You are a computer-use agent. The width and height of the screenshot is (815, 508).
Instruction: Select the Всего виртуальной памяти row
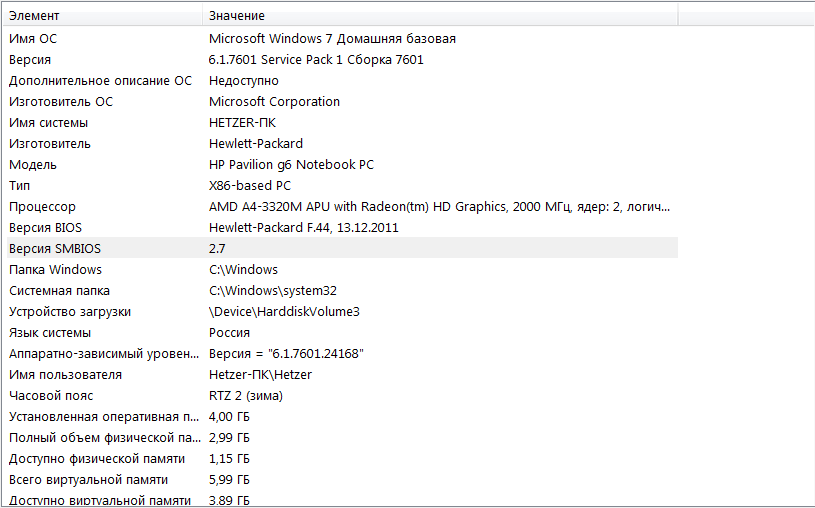point(342,479)
